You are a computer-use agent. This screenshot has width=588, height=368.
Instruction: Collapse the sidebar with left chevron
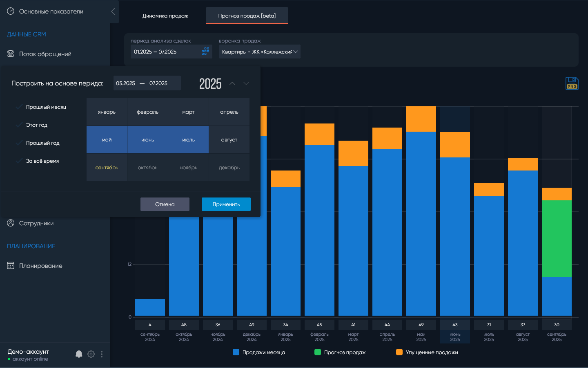pyautogui.click(x=113, y=11)
